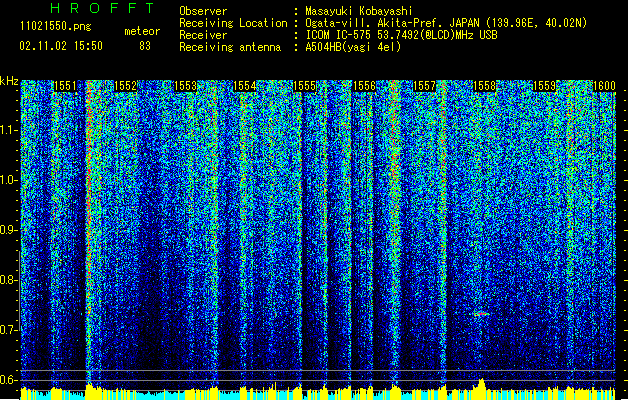Click the meteor label

(x=142, y=31)
